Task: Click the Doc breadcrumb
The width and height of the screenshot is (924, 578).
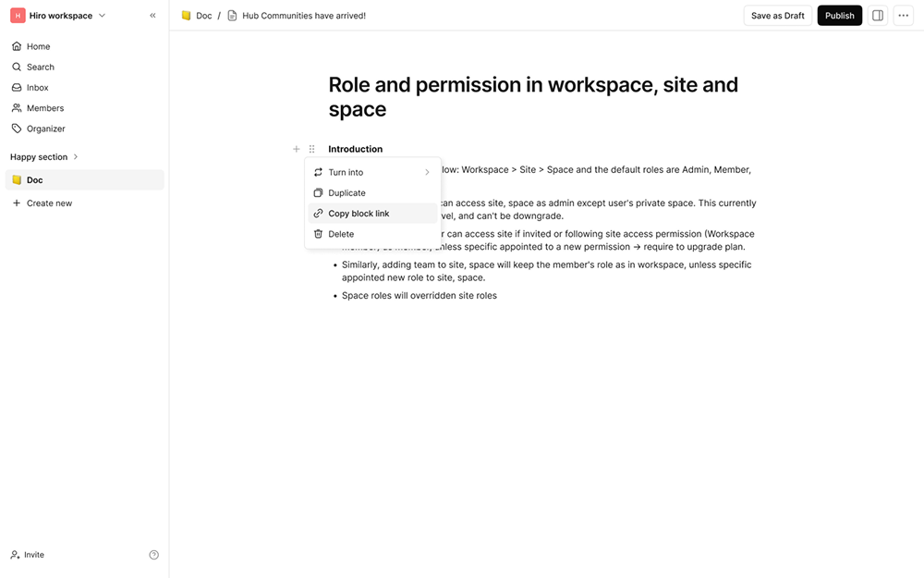Action: [197, 16]
